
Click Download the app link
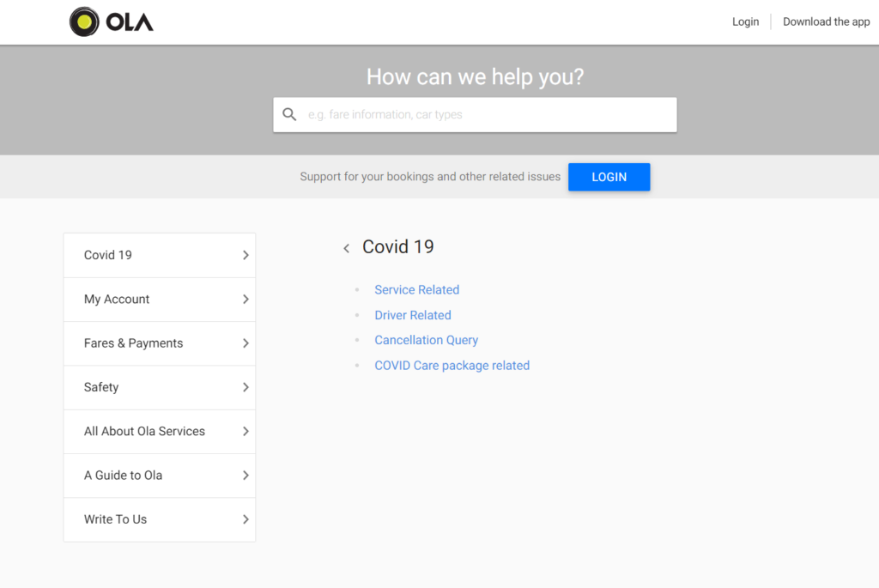[826, 21]
